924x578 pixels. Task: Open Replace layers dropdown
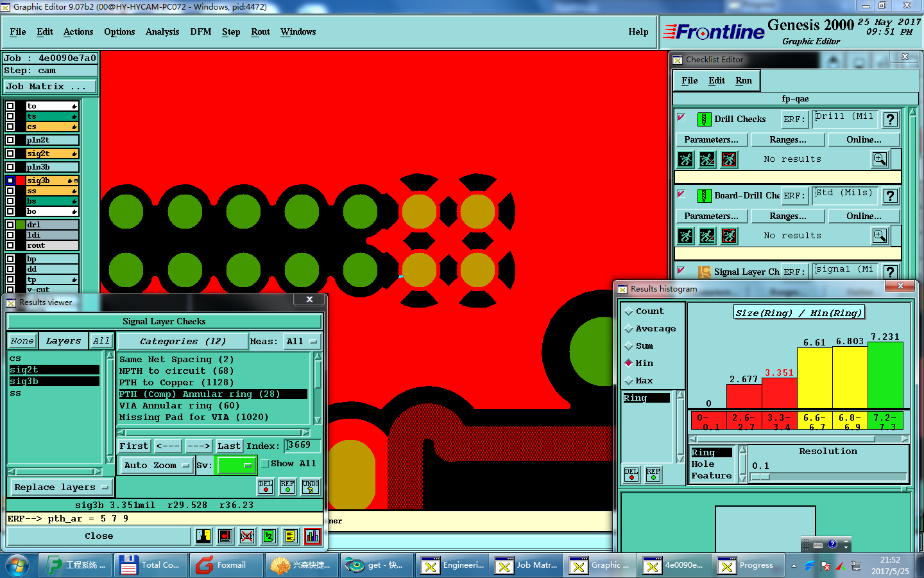[60, 487]
